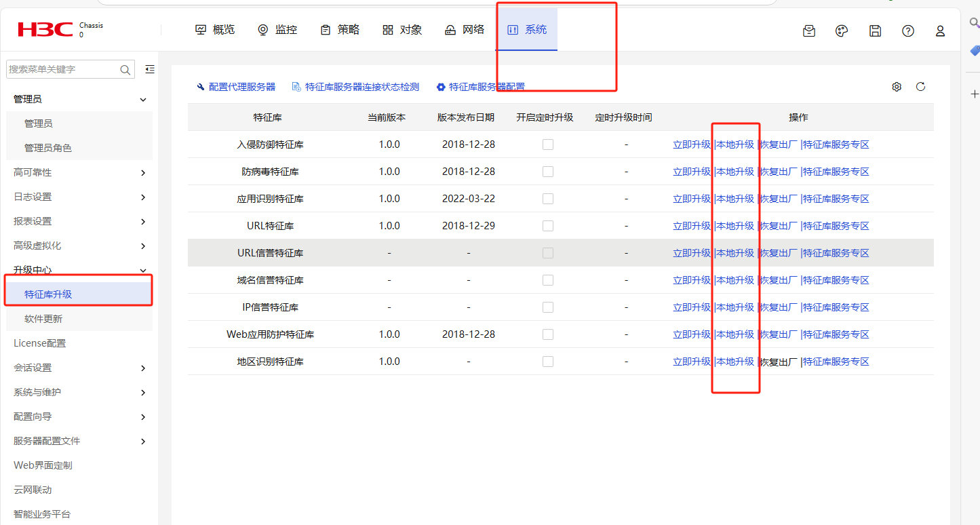The width and height of the screenshot is (980, 525).
Task: Switch to the 概览 top tab
Action: click(214, 30)
